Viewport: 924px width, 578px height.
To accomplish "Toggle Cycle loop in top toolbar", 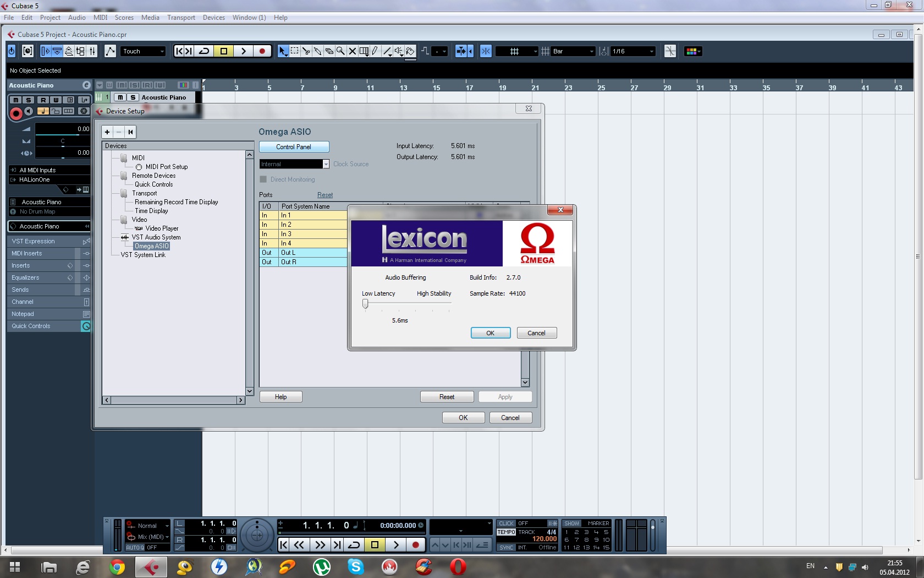I will [204, 51].
